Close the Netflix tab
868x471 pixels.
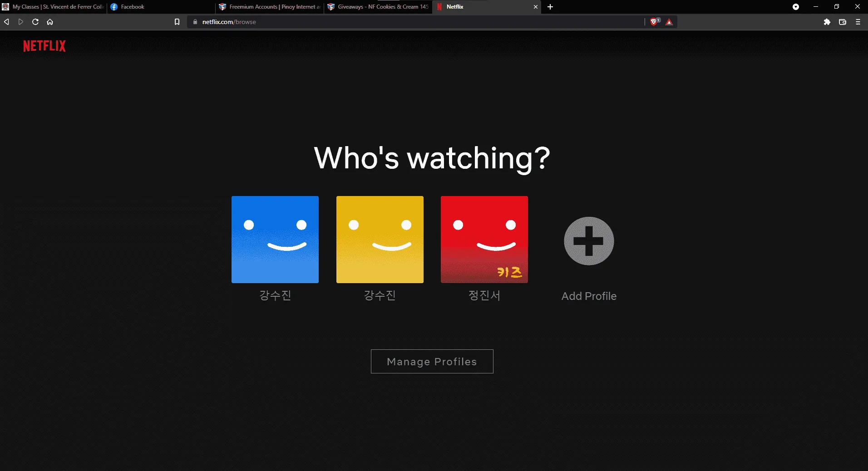click(536, 7)
